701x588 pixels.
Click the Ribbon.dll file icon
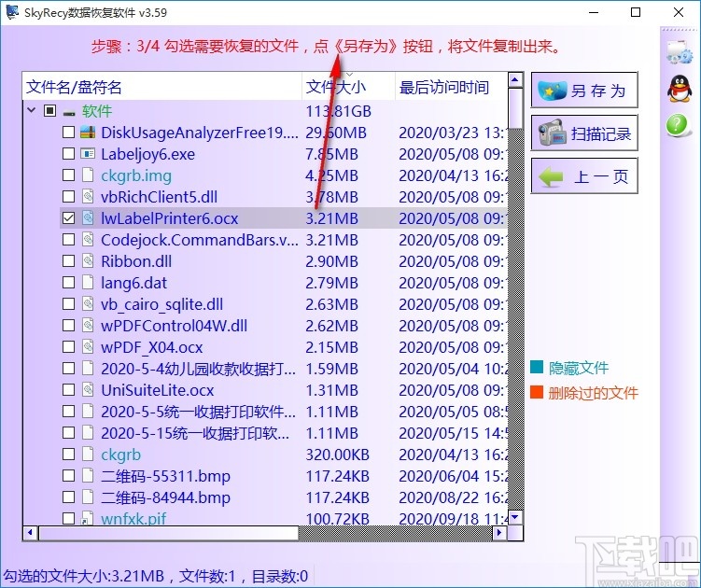tap(88, 261)
